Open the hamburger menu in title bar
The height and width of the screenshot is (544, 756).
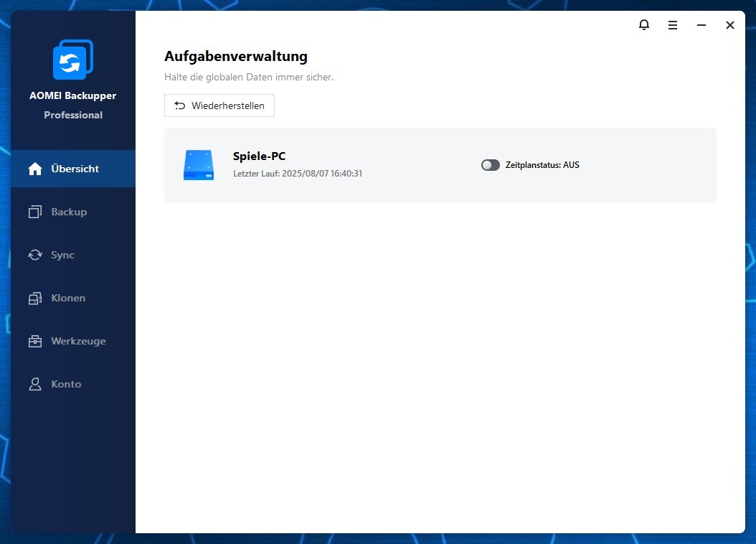[672, 25]
